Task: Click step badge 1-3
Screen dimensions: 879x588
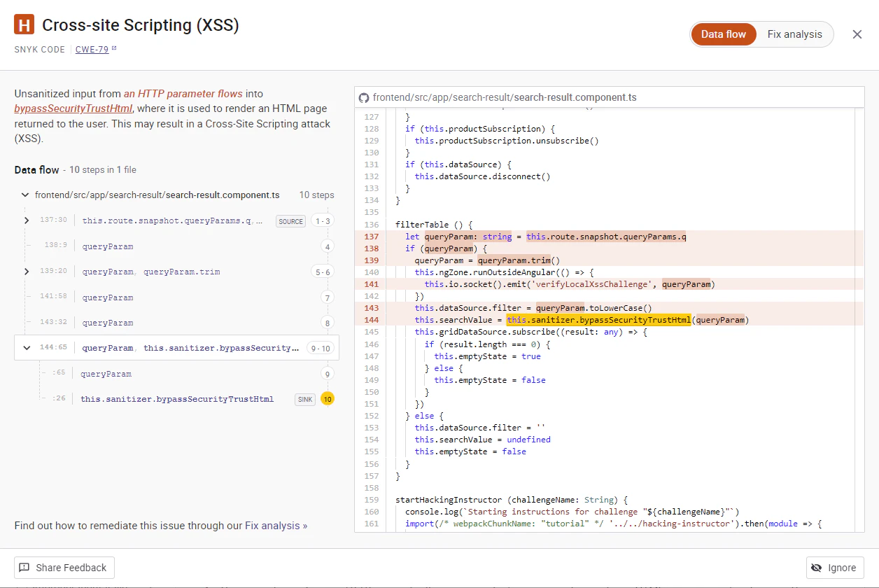Action: (323, 221)
